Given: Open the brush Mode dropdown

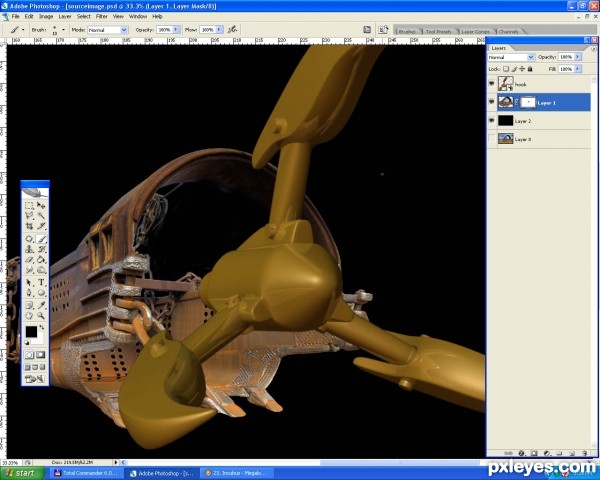Looking at the screenshot, I should tap(124, 29).
